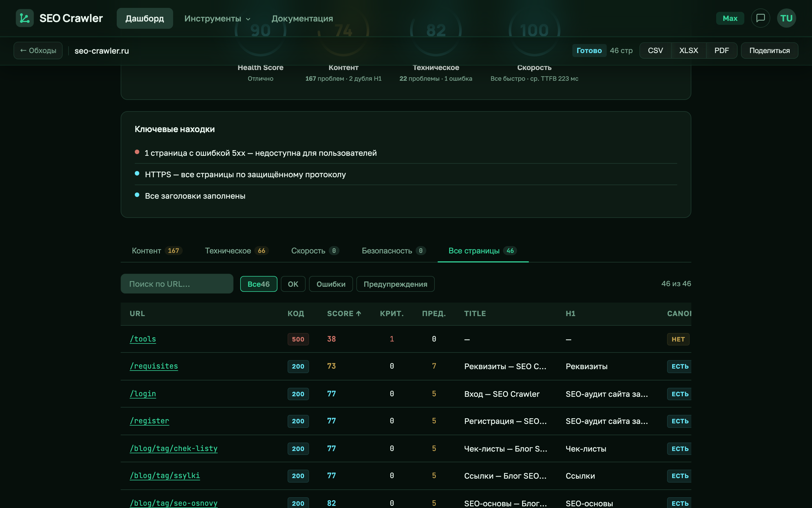Click the ЕСТЬ canonical badge for /requisites

pos(679,366)
